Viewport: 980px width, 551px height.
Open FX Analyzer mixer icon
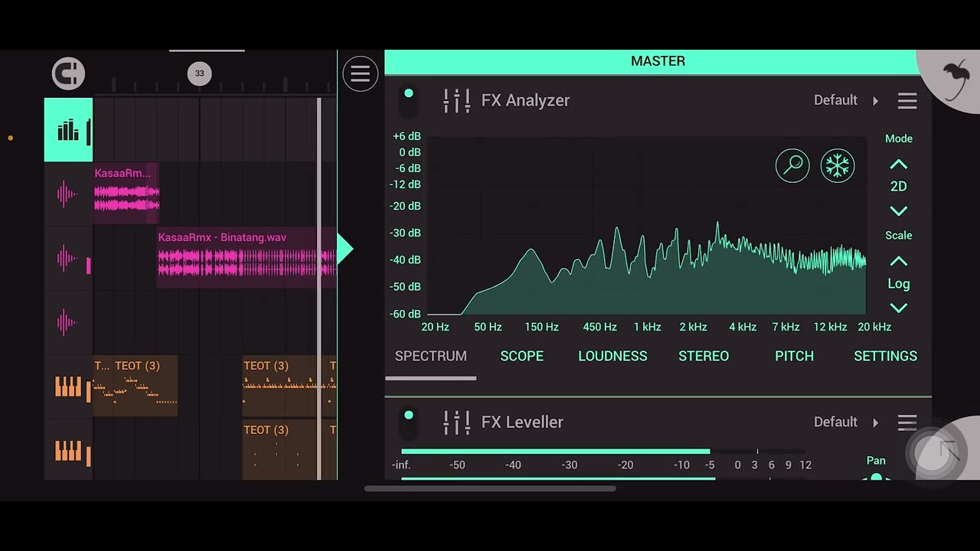pos(456,100)
